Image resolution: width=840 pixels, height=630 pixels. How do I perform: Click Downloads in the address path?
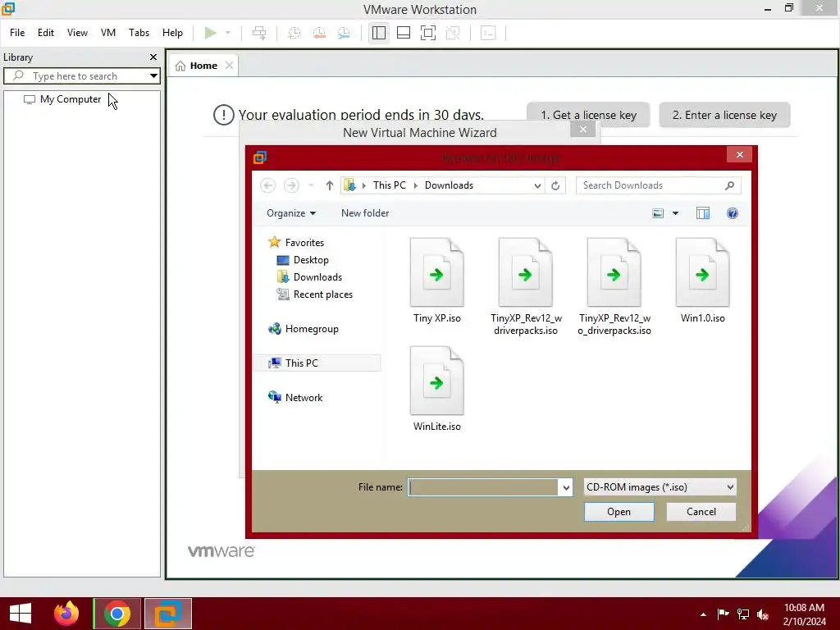tap(449, 185)
